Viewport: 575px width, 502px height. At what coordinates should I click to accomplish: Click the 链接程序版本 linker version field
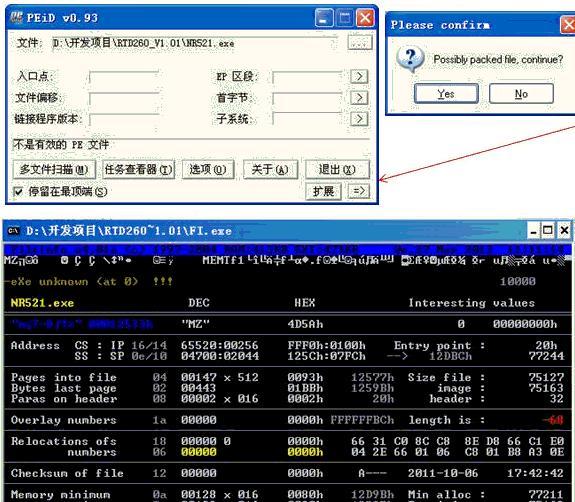pos(124,119)
